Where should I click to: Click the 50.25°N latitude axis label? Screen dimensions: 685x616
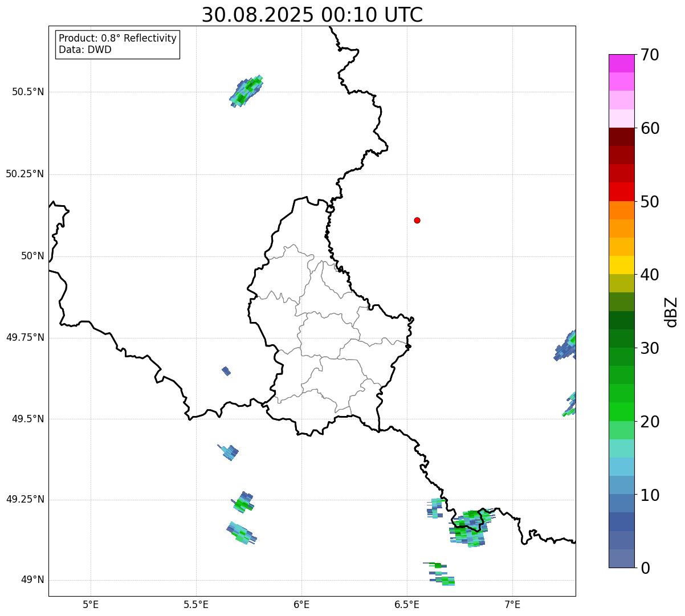pyautogui.click(x=25, y=174)
